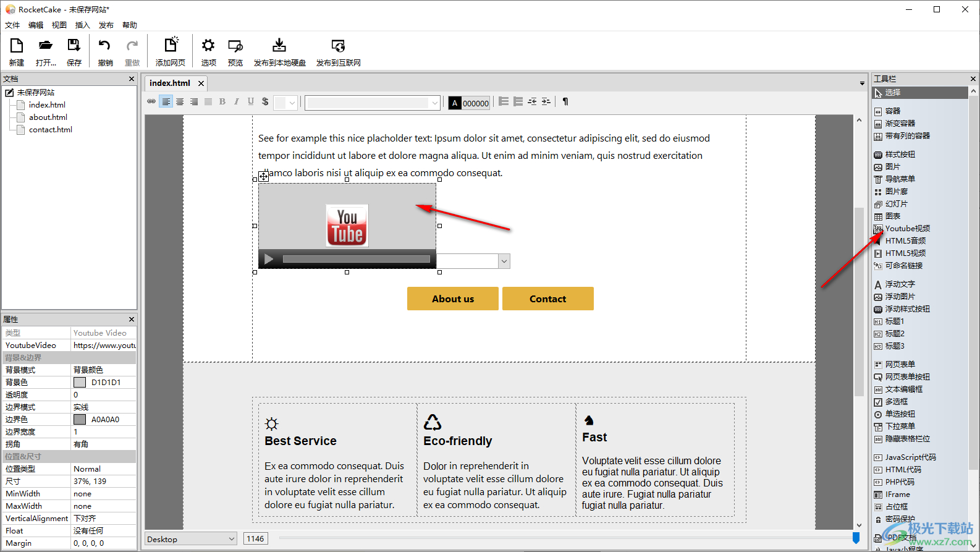Select the 选择 selection tool
This screenshot has width=980, height=552.
[x=920, y=93]
